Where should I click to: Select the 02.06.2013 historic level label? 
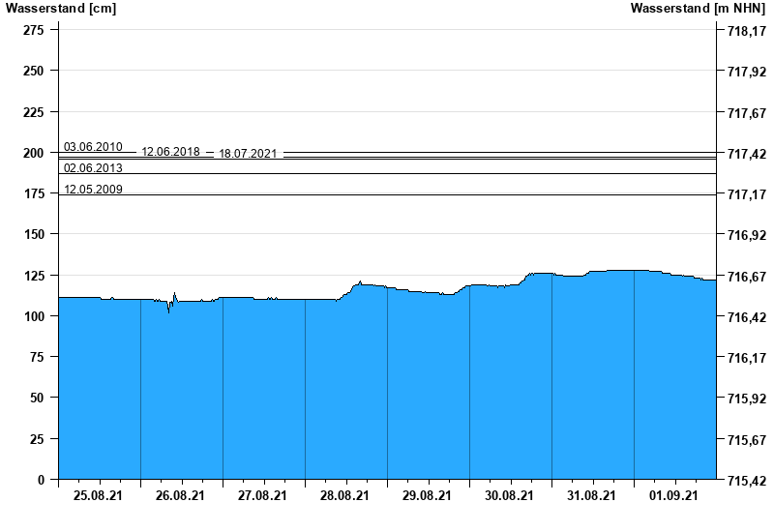(93, 168)
